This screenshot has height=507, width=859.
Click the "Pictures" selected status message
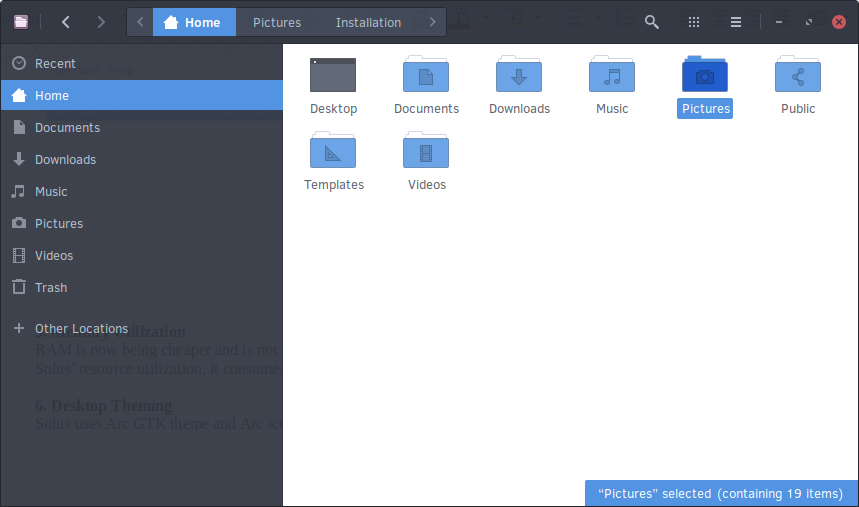[721, 494]
